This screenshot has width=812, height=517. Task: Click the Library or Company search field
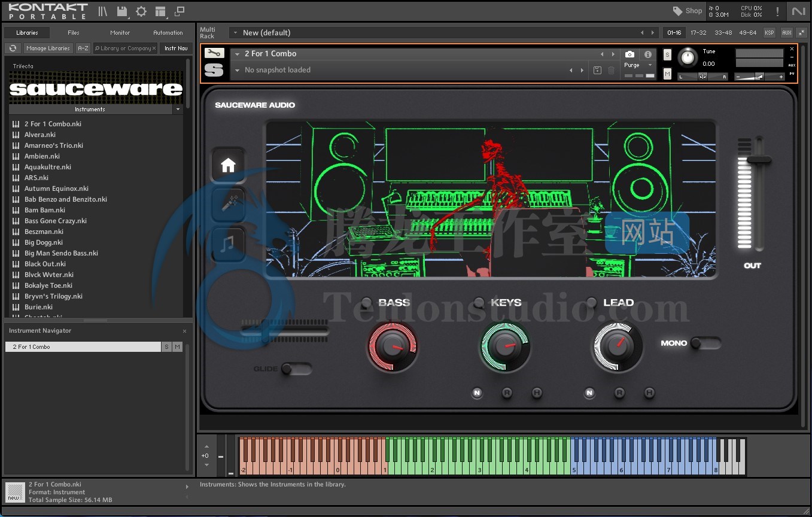click(124, 48)
